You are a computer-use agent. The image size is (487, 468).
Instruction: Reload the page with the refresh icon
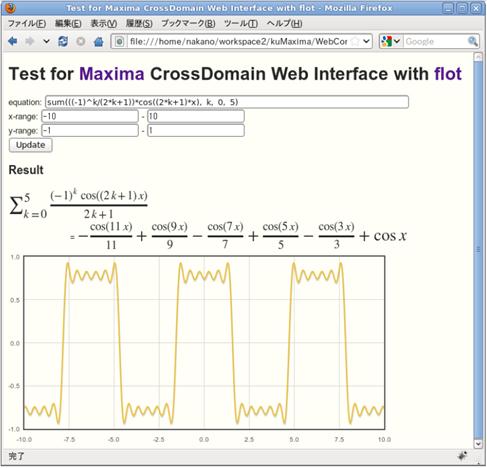63,41
